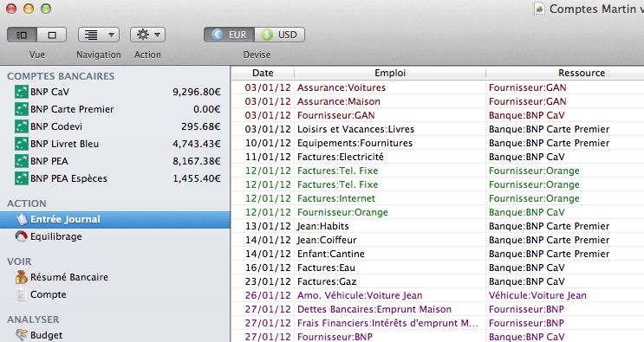
Task: Click the 9,296.80€ balance value
Action: pyautogui.click(x=197, y=92)
